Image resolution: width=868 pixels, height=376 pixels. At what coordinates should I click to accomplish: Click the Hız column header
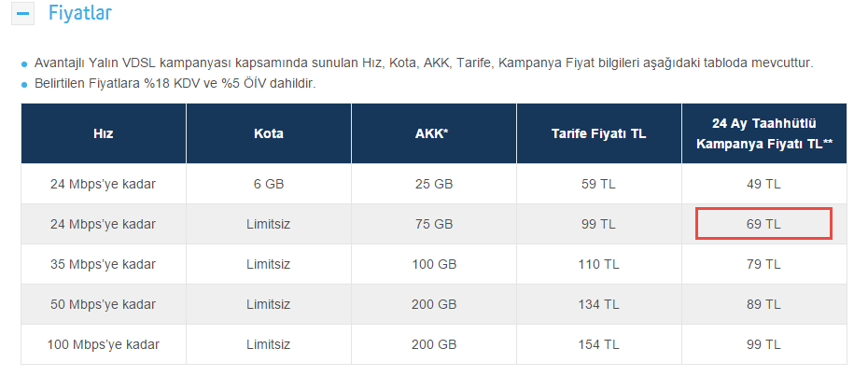click(104, 133)
